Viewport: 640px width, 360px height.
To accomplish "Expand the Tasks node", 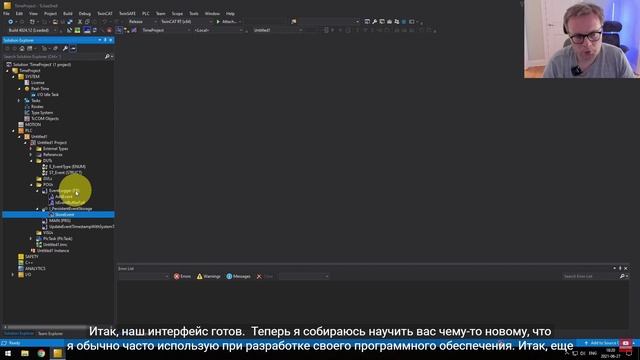I will click(19, 100).
